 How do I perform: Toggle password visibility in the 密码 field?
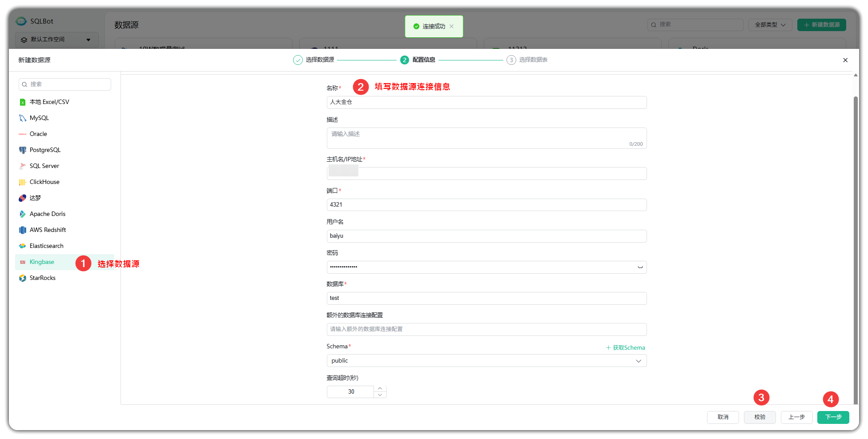[639, 267]
